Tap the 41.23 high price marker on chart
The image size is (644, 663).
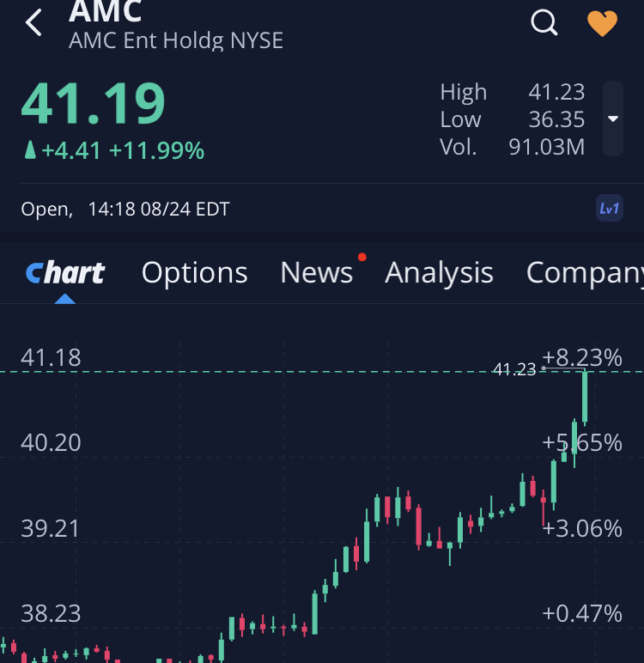click(x=514, y=370)
